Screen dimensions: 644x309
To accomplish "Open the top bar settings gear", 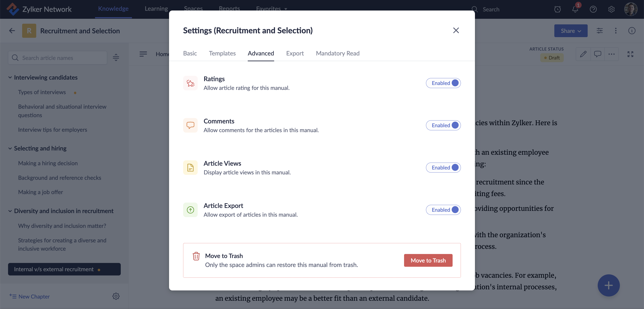I will tap(611, 9).
